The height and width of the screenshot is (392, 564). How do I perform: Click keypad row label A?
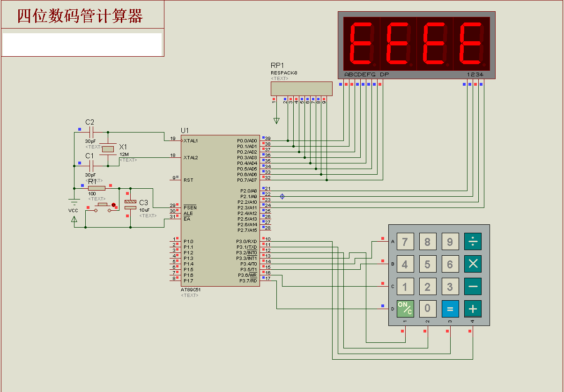(393, 242)
